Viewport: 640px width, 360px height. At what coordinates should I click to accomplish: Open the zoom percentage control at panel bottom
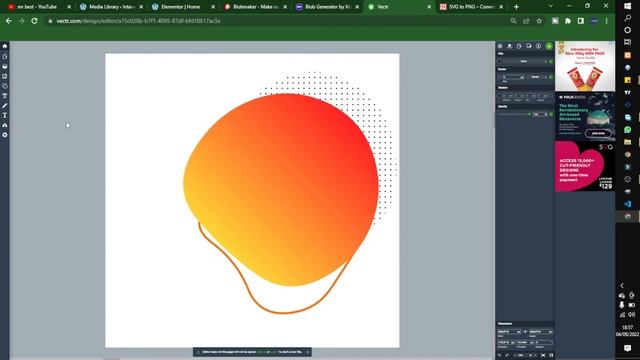pyautogui.click(x=522, y=356)
